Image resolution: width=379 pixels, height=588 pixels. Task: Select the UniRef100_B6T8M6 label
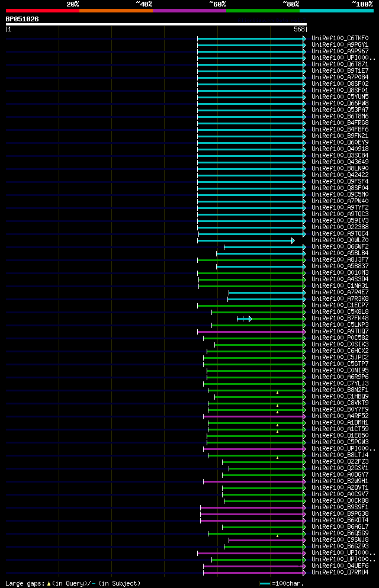(x=340, y=116)
